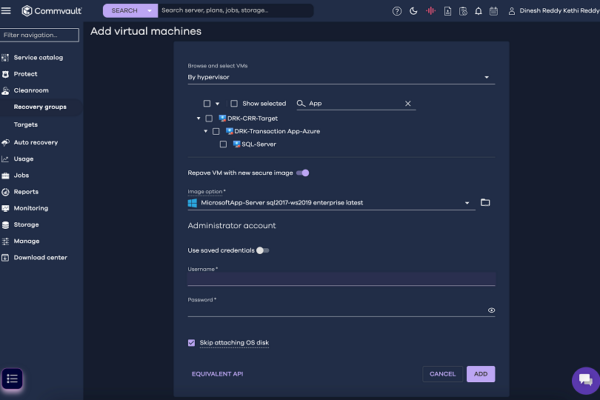Open the jobs clipboard icon in header
The width and height of the screenshot is (600, 400).
pos(463,11)
